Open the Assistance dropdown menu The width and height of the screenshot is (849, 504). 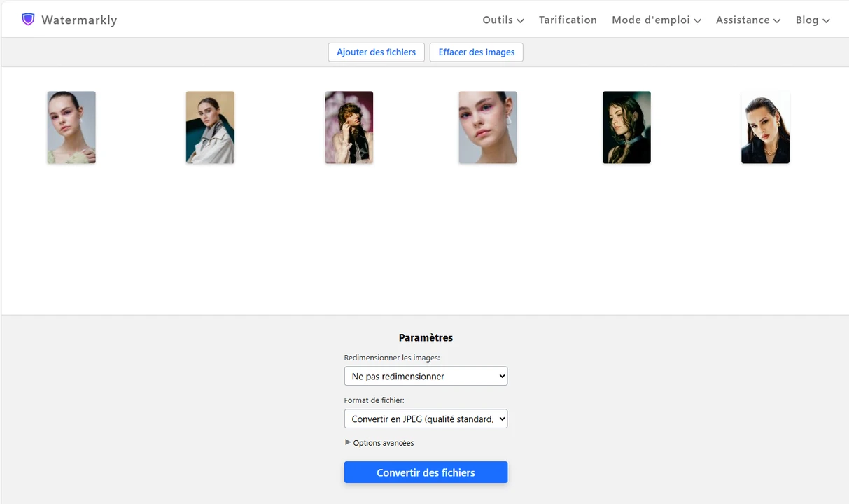tap(748, 20)
